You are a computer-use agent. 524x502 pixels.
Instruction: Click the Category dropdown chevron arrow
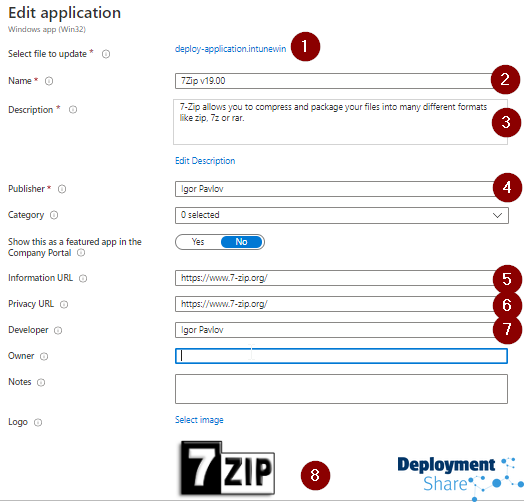tap(497, 215)
